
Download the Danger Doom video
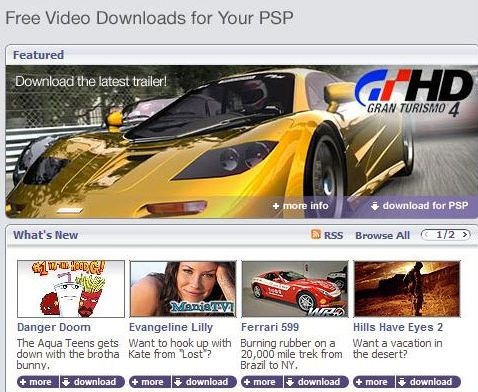(x=92, y=382)
